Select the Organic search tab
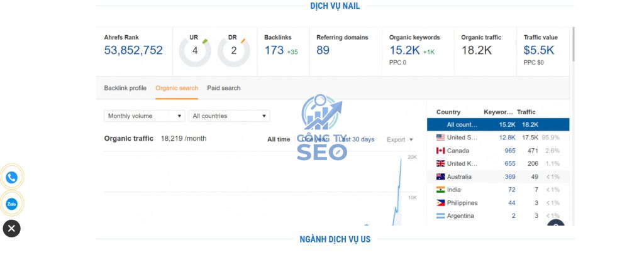The image size is (644, 260). [x=177, y=88]
